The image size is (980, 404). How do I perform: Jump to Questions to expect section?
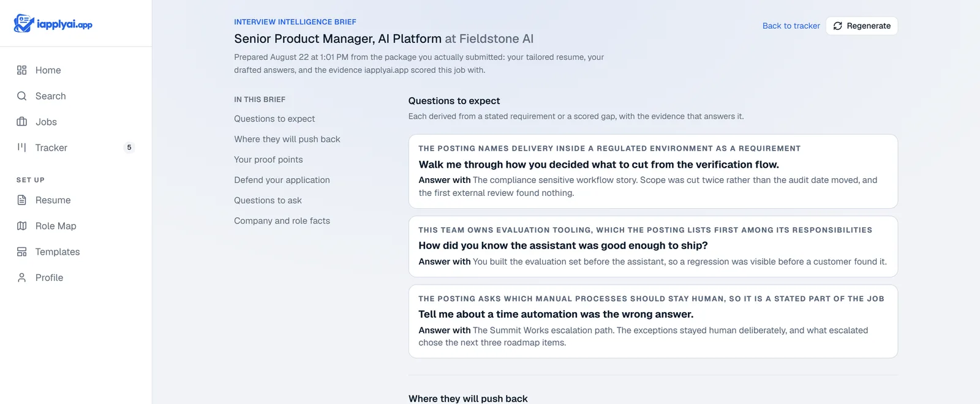[274, 119]
